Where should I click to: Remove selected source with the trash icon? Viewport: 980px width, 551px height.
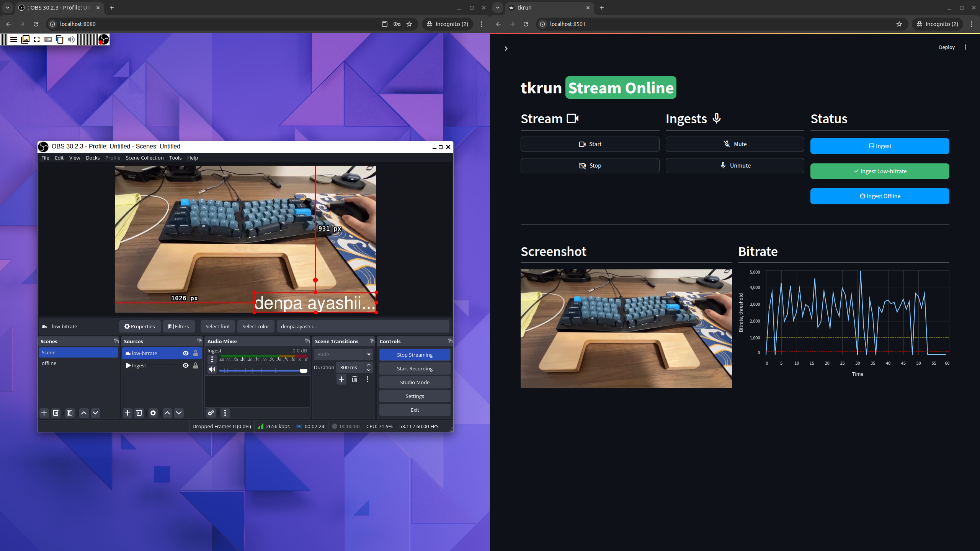tap(139, 413)
